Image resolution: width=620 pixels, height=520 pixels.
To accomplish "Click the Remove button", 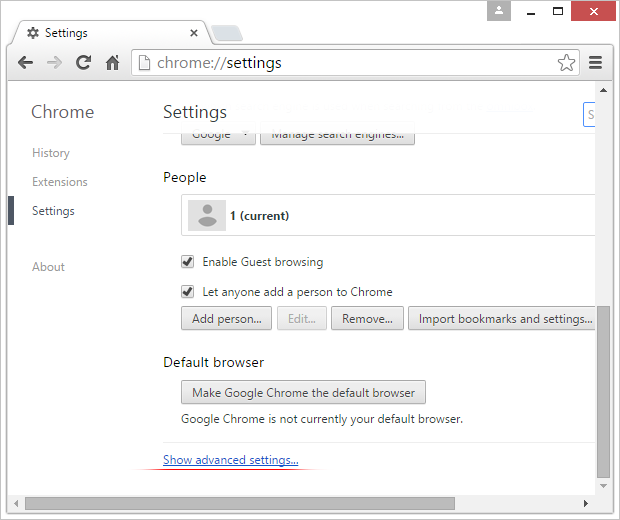I will [367, 318].
